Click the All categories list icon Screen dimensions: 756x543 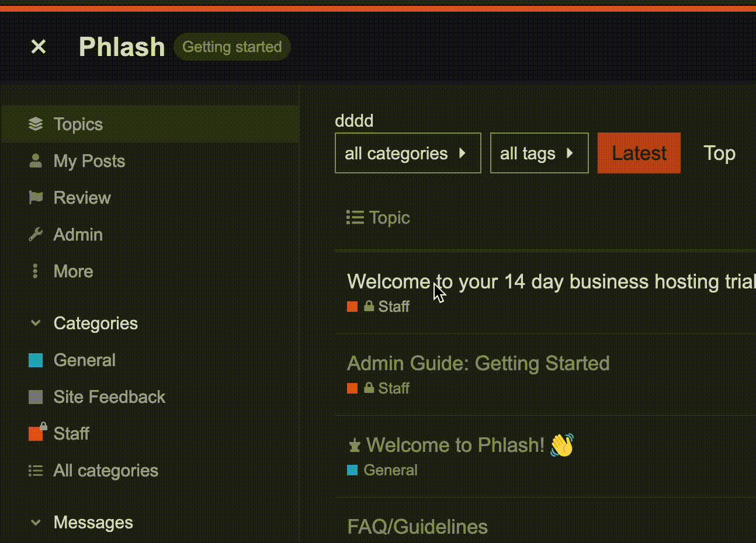[x=36, y=471]
